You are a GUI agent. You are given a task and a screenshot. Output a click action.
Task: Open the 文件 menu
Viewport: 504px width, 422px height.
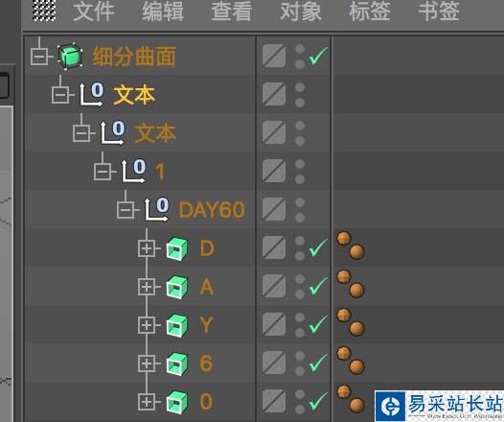94,12
